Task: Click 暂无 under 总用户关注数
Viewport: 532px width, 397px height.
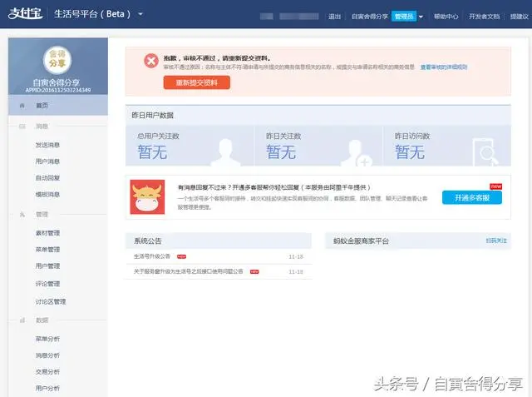Action: coord(152,151)
